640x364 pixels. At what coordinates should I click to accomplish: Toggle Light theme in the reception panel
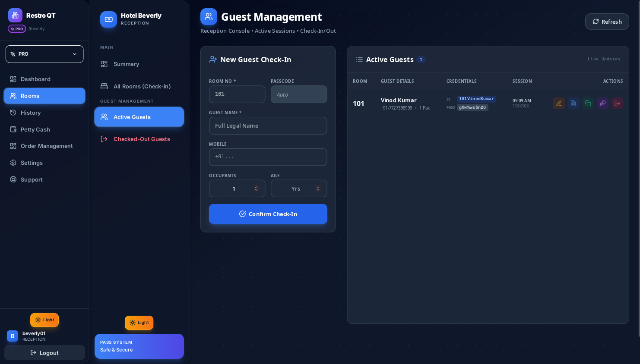point(139,323)
